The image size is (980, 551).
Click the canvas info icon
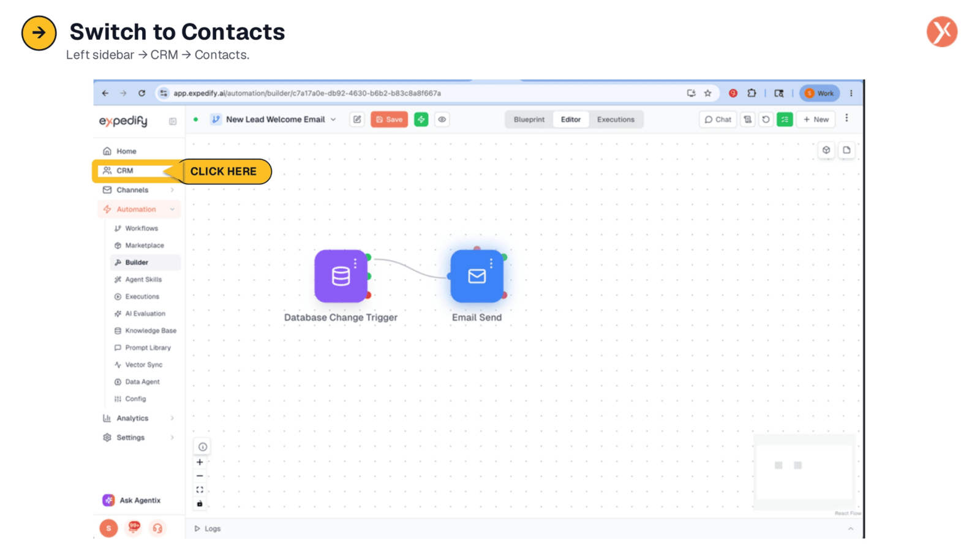[x=203, y=447]
